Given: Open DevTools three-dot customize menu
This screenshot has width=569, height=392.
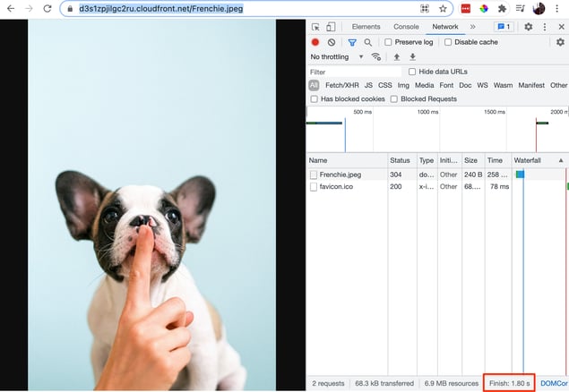Looking at the screenshot, I should click(x=544, y=27).
